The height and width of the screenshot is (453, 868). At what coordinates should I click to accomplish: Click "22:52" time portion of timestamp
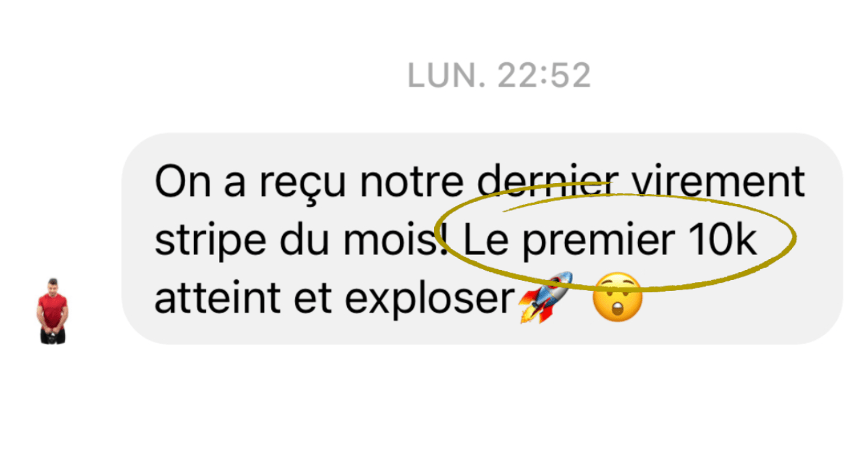pyautogui.click(x=544, y=76)
